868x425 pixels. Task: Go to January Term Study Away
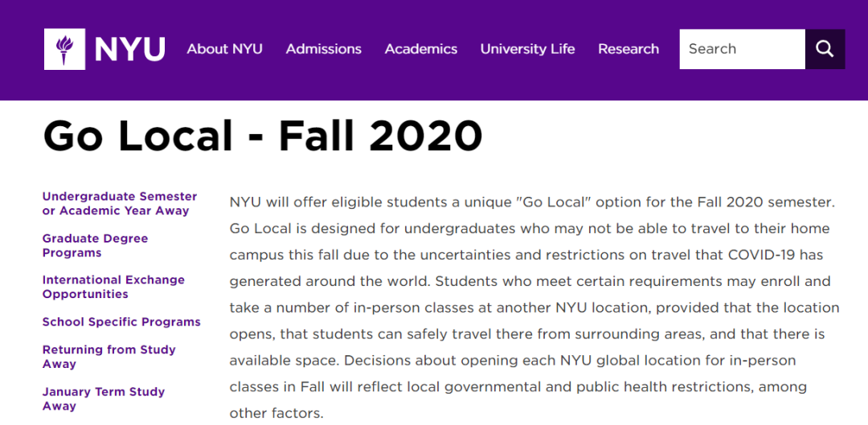104,399
